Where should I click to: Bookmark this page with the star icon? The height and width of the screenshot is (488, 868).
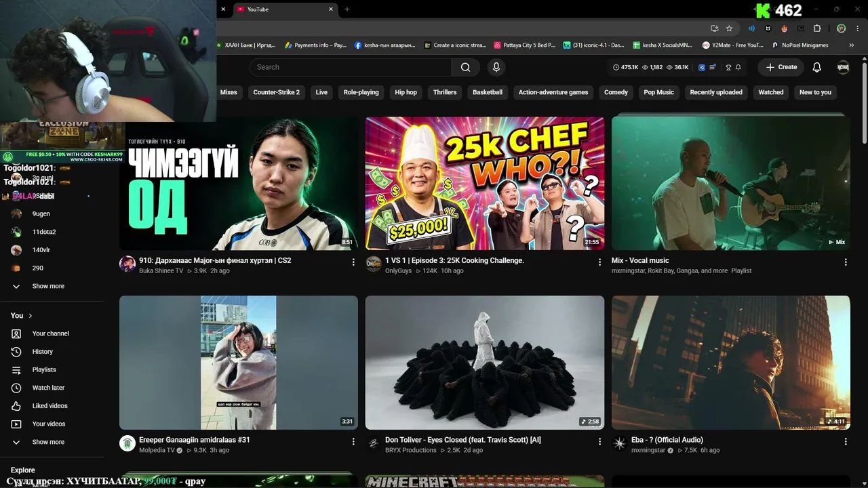pos(729,28)
